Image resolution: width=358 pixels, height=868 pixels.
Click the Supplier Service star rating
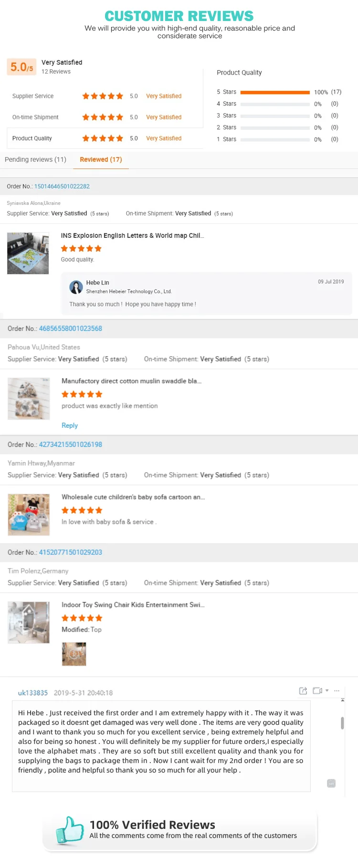click(x=103, y=96)
